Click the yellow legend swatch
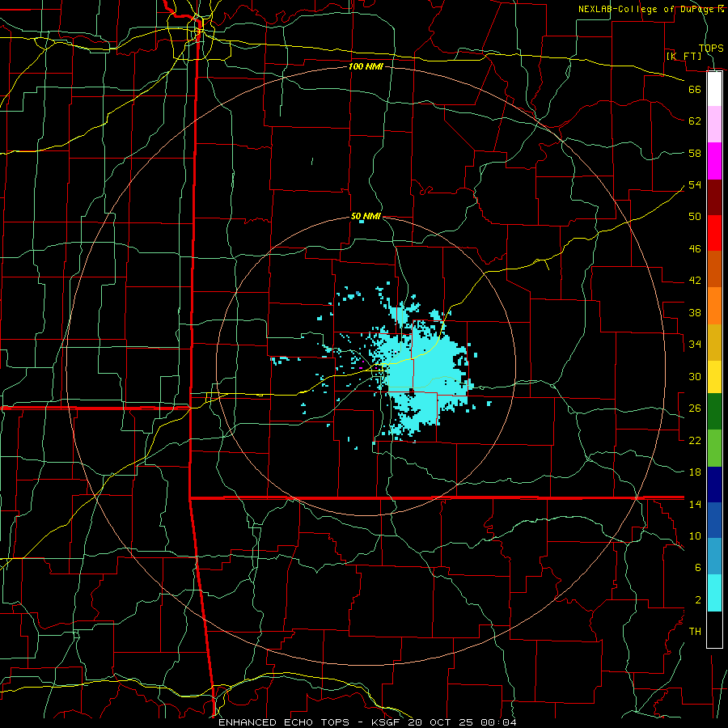The height and width of the screenshot is (728, 728). 714,376
